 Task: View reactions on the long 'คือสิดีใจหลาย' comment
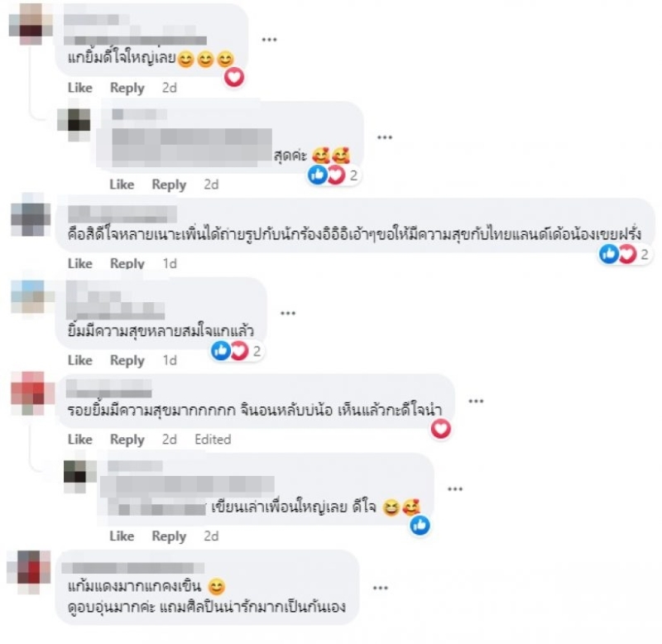[x=625, y=254]
